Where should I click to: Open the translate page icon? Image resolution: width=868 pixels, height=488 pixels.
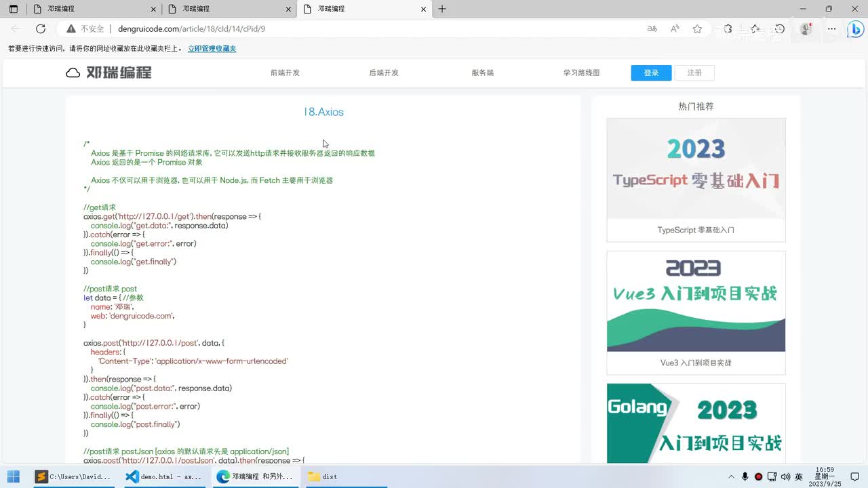coord(652,29)
